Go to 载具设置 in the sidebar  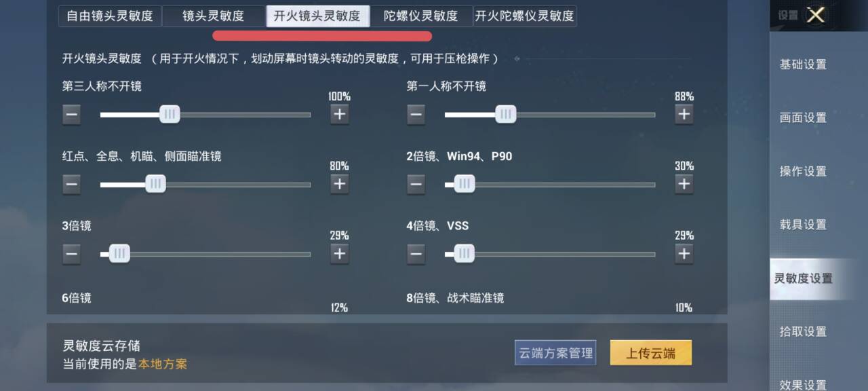(x=803, y=225)
